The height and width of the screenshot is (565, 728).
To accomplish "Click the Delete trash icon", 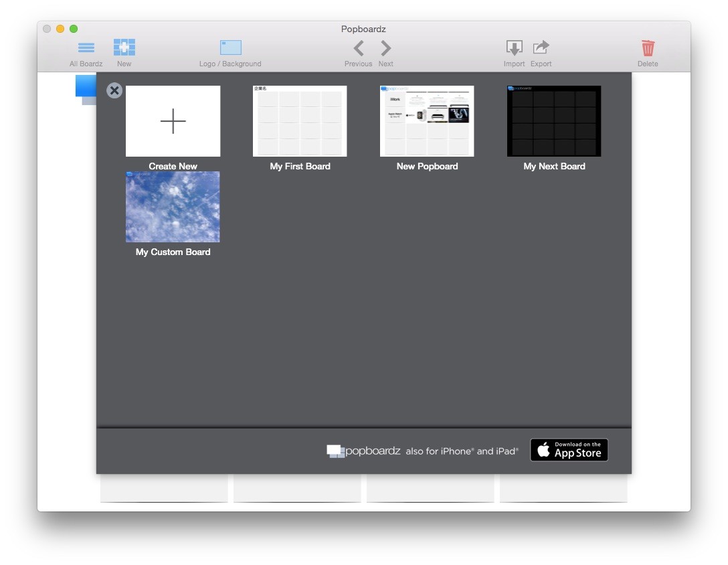I will (x=648, y=48).
